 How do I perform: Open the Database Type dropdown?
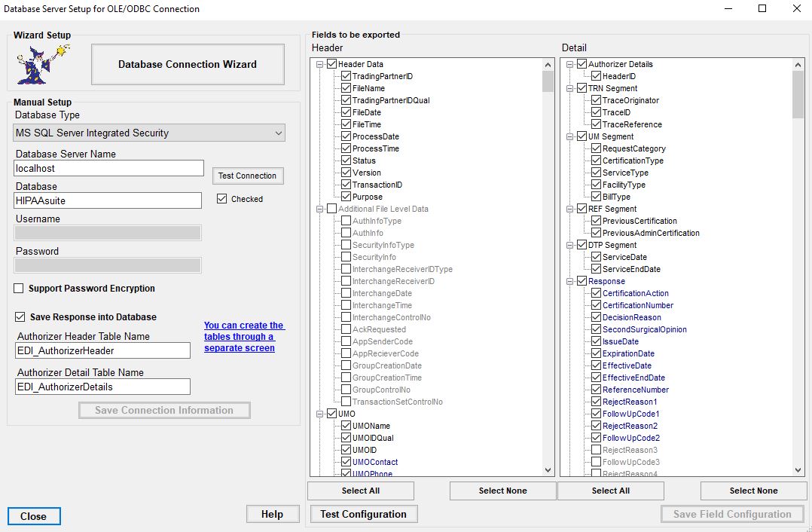click(x=149, y=133)
